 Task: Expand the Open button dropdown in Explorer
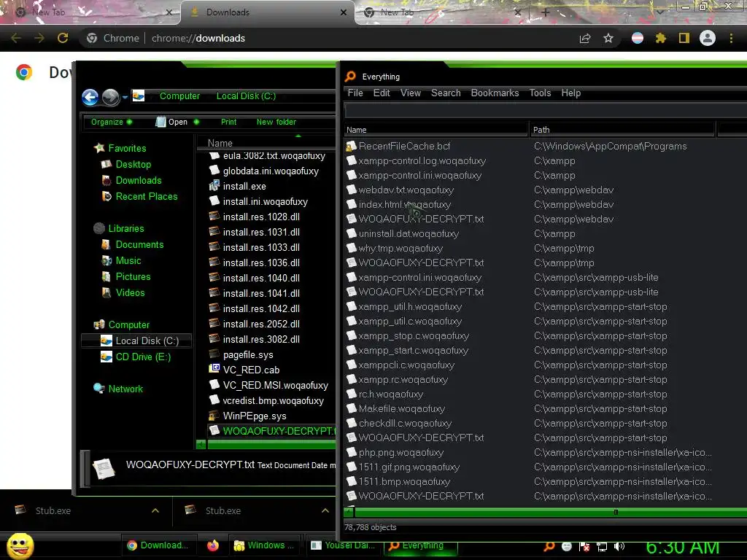(196, 122)
